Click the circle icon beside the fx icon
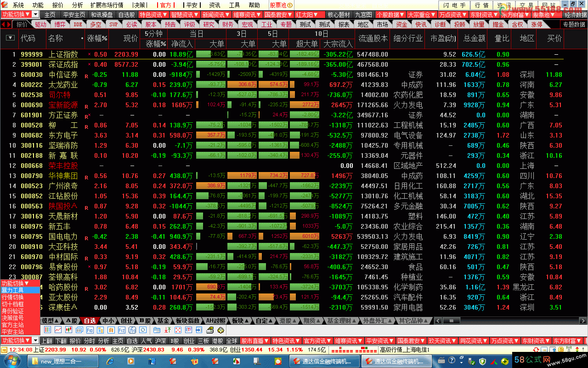 [143, 330]
